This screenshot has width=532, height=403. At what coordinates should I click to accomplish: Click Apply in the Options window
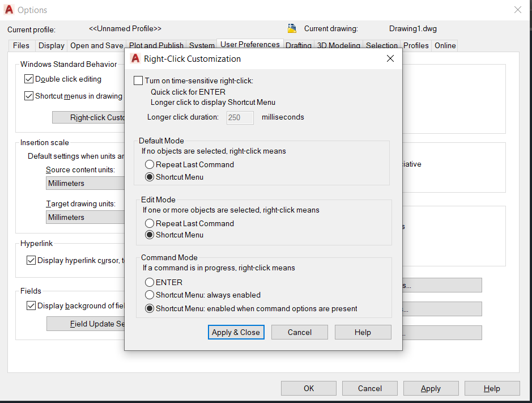click(x=431, y=388)
